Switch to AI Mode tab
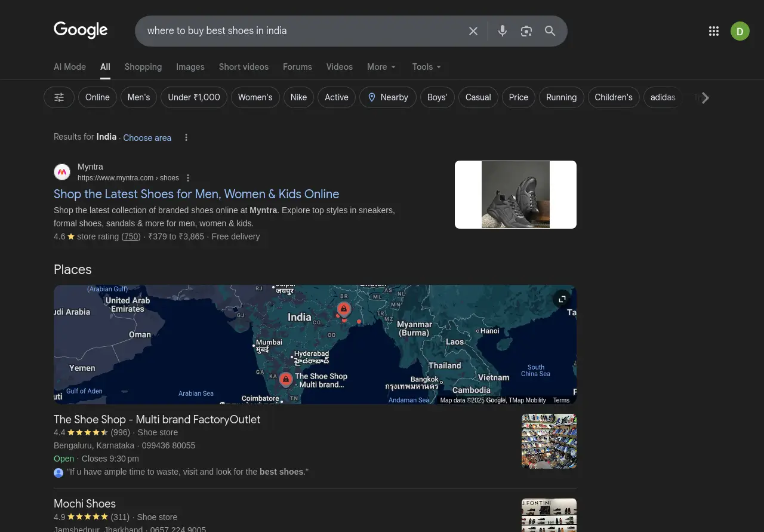Screen dimensions: 764x532 (70, 67)
